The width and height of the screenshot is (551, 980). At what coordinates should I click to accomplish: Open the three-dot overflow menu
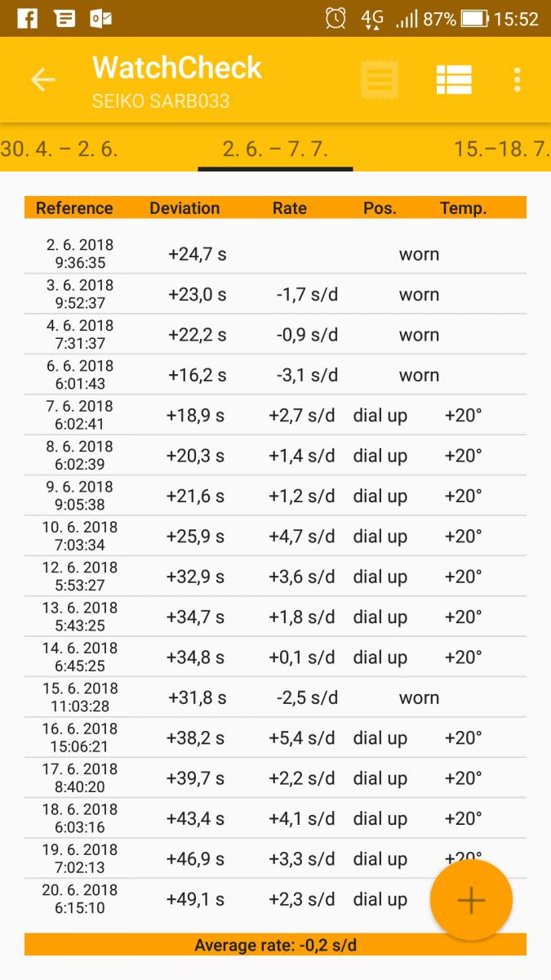[x=517, y=80]
